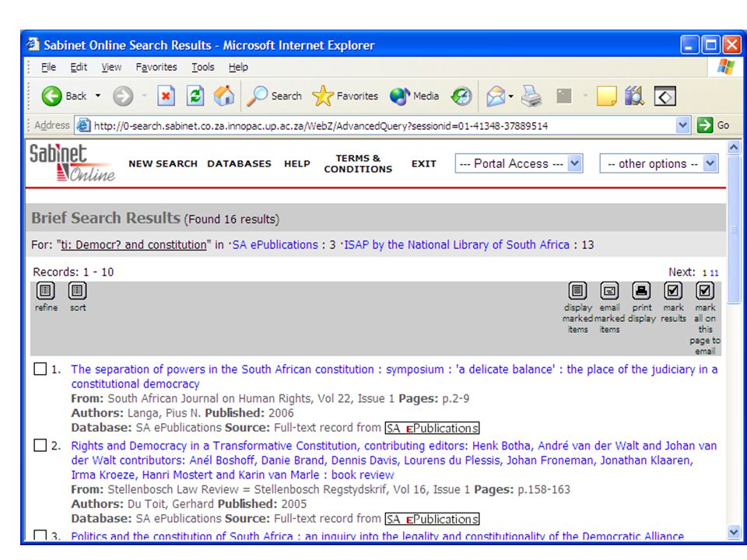Click HELP navigation link on Sabinet page
Screen dimensions: 747x560
[297, 164]
